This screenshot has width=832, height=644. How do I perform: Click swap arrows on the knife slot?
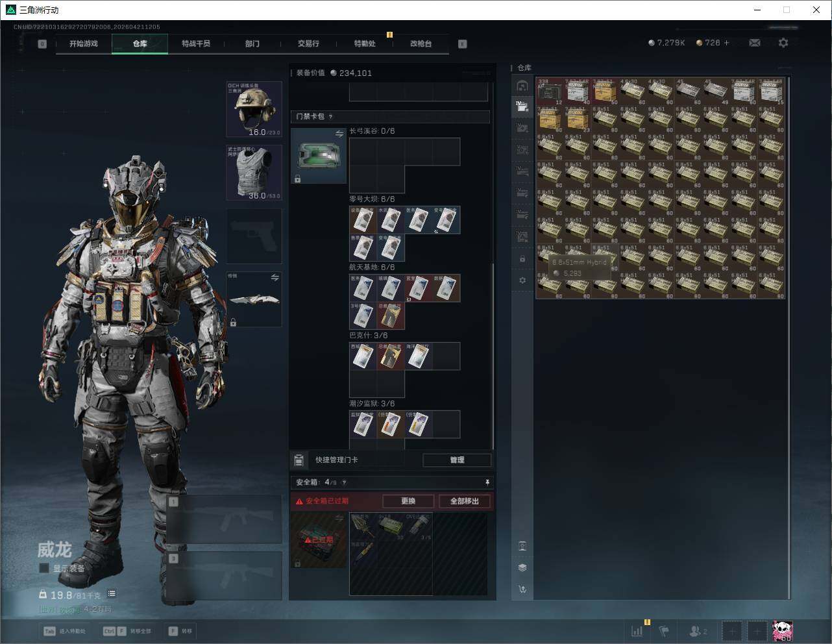point(275,278)
